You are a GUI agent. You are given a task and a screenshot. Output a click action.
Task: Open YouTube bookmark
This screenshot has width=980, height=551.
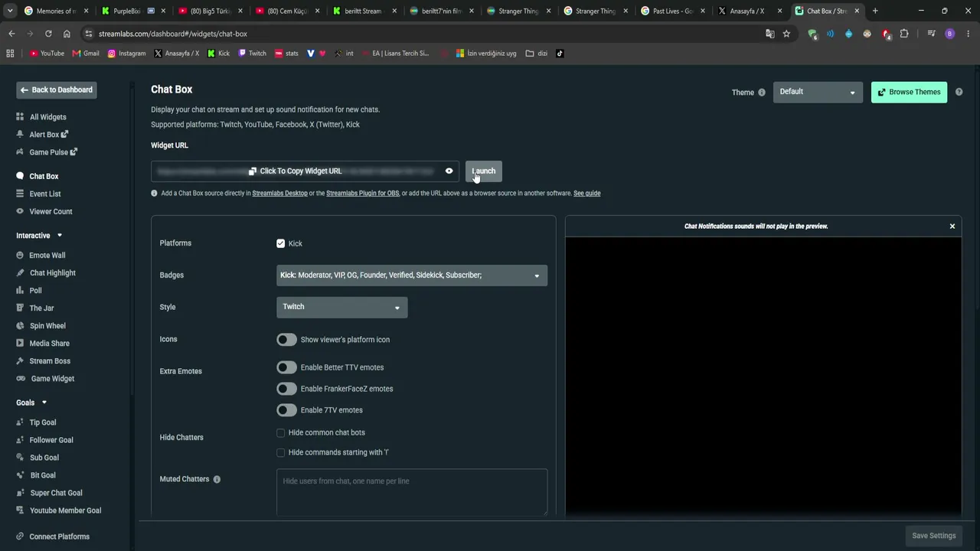pos(47,54)
